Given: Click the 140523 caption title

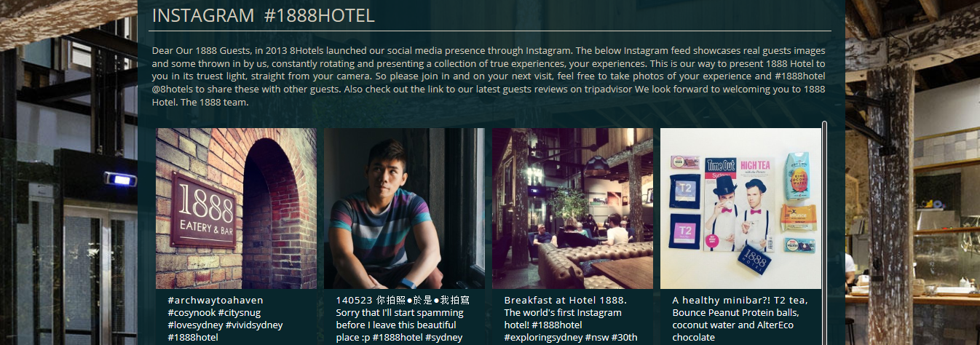Looking at the screenshot, I should pos(403,300).
